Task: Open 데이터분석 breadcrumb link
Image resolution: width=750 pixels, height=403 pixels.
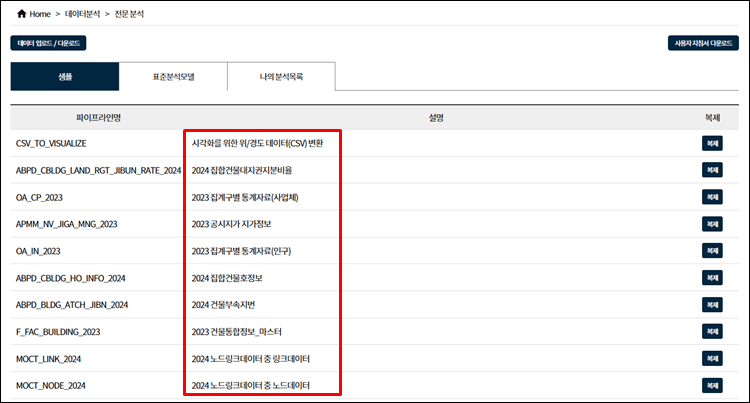Action: tap(82, 14)
